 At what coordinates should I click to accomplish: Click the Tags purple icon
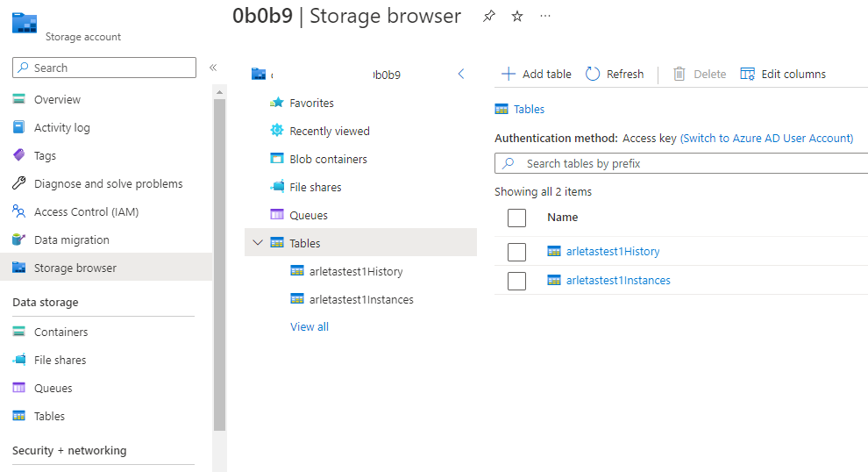point(18,155)
